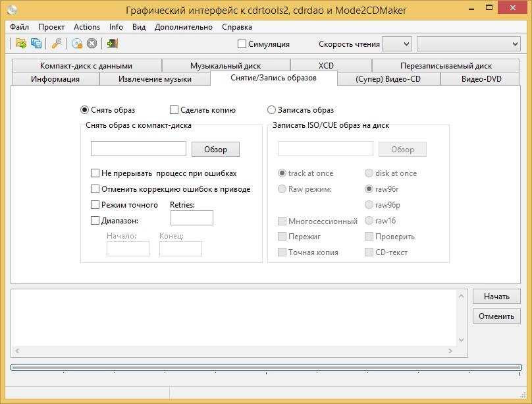The image size is (532, 404).
Task: Click the Отменить button
Action: click(496, 316)
